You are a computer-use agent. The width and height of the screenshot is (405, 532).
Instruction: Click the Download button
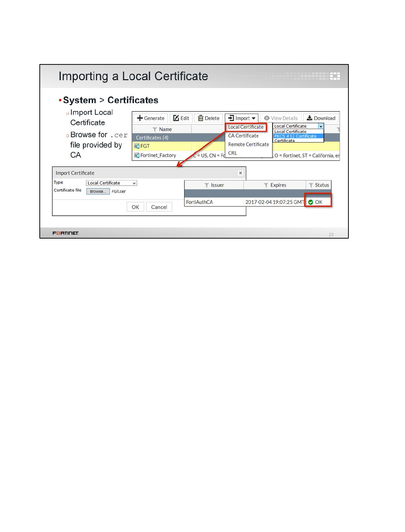(321, 118)
